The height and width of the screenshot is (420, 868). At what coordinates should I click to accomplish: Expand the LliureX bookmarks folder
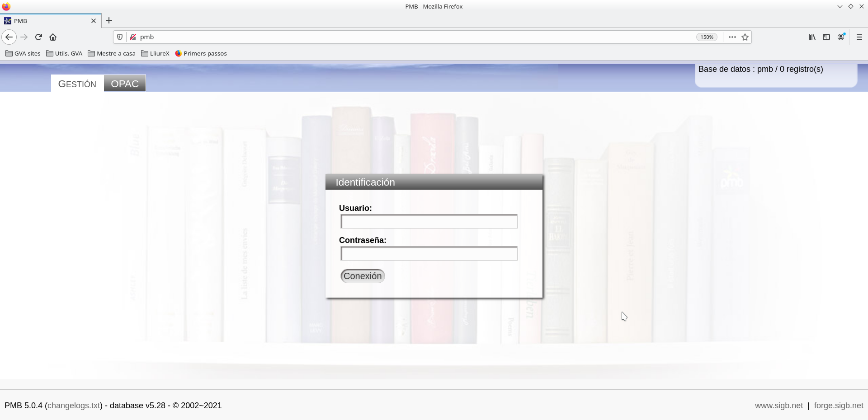[x=155, y=53]
